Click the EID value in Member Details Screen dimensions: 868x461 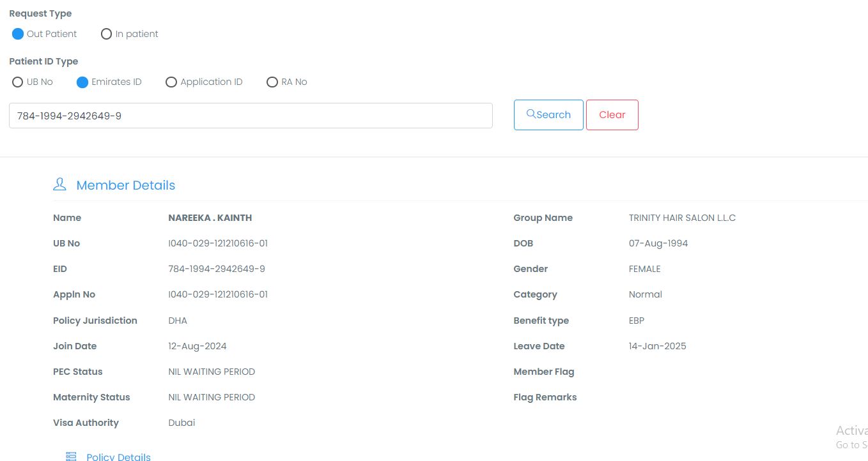coord(216,269)
